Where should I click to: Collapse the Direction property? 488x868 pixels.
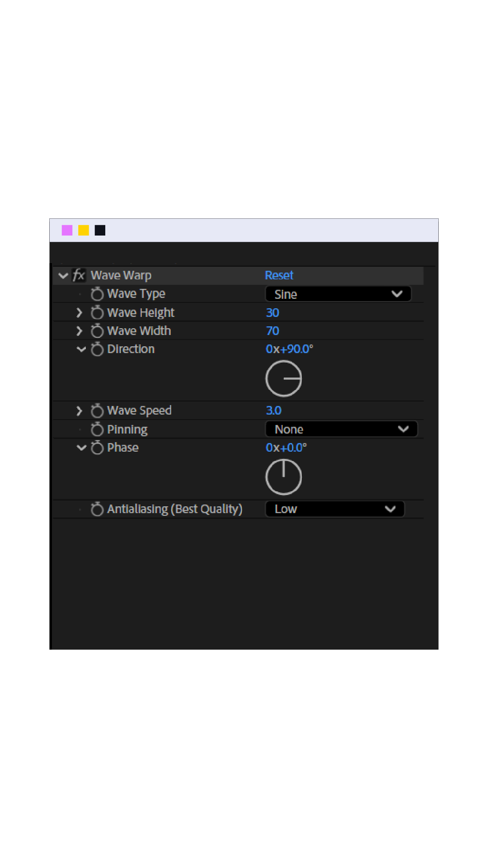click(x=81, y=349)
